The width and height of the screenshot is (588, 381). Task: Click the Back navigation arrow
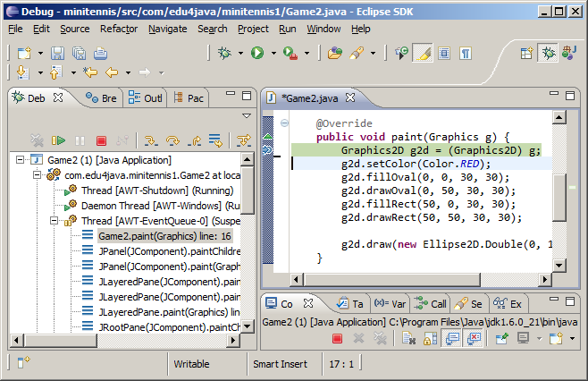(x=112, y=72)
